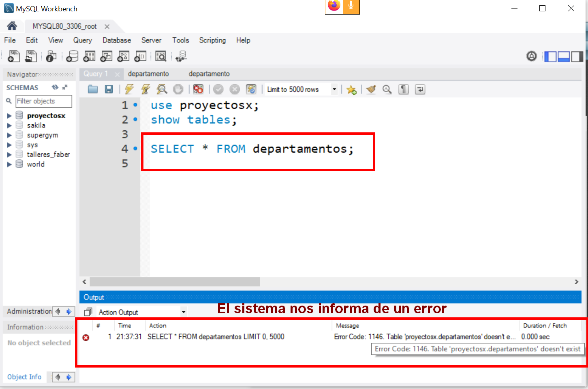This screenshot has width=588, height=389.
Task: Click the editor's horizontal scrollbar thumb
Action: point(175,282)
